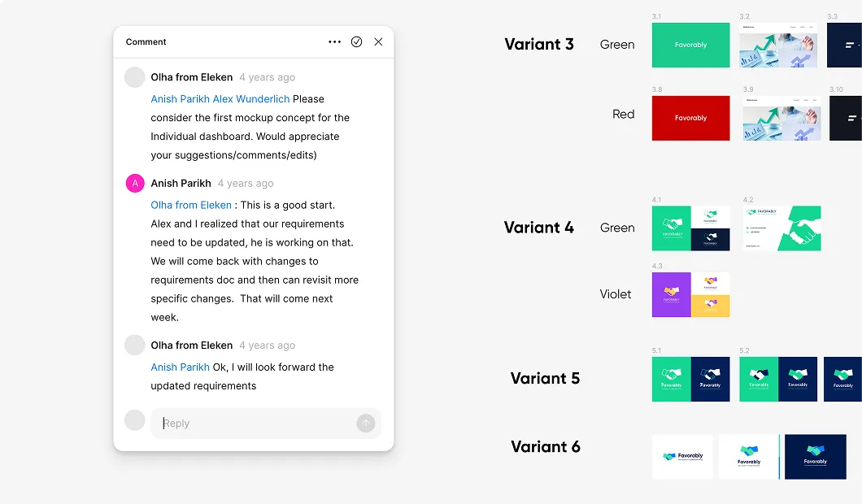Select the frame label 4.2
This screenshot has width=862, height=504.
tap(747, 199)
